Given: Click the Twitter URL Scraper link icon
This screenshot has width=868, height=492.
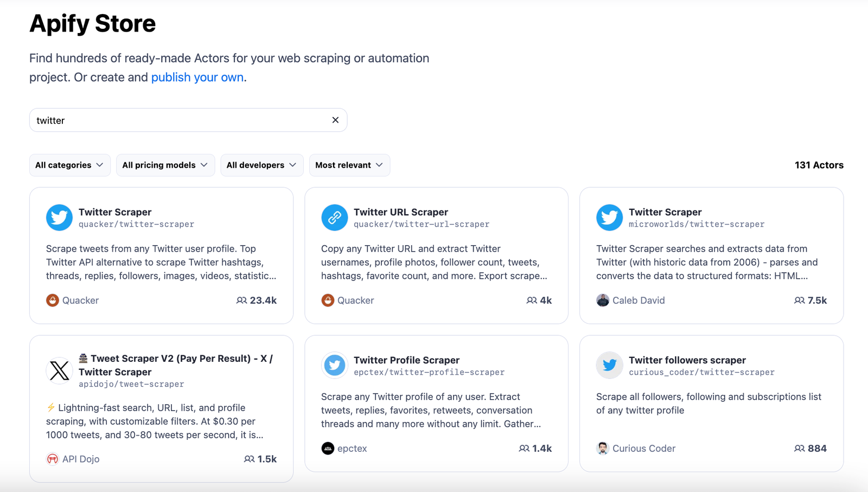Looking at the screenshot, I should 334,218.
